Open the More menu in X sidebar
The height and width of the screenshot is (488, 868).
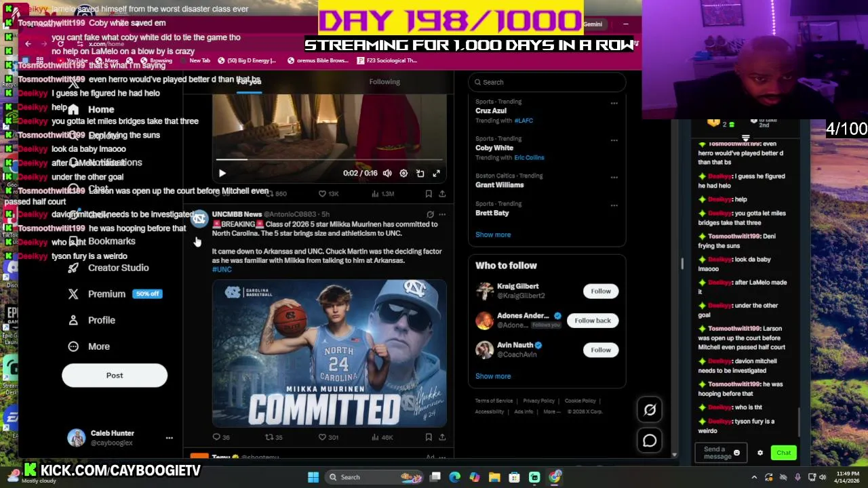[89, 346]
